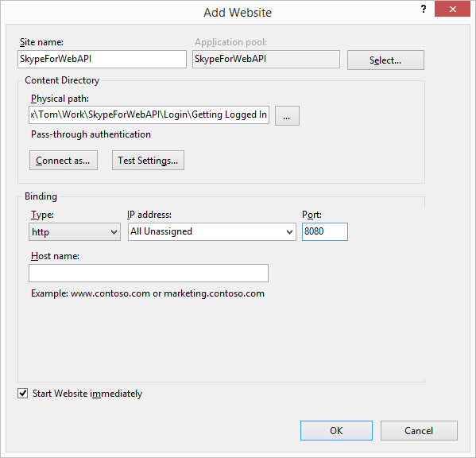Close the Add Website dialog window
Screen dimensions: 476x458
pyautogui.click(x=452, y=9)
